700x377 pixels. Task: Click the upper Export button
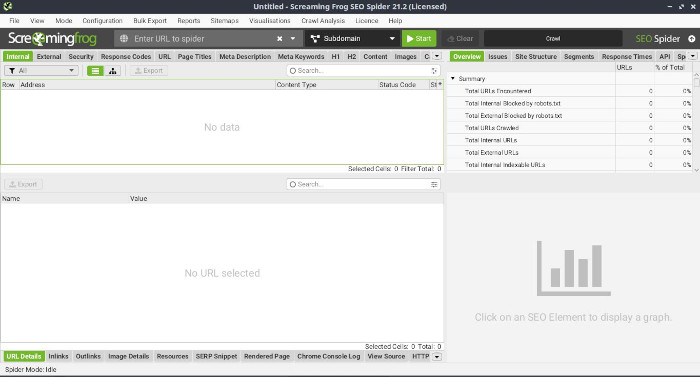(149, 71)
